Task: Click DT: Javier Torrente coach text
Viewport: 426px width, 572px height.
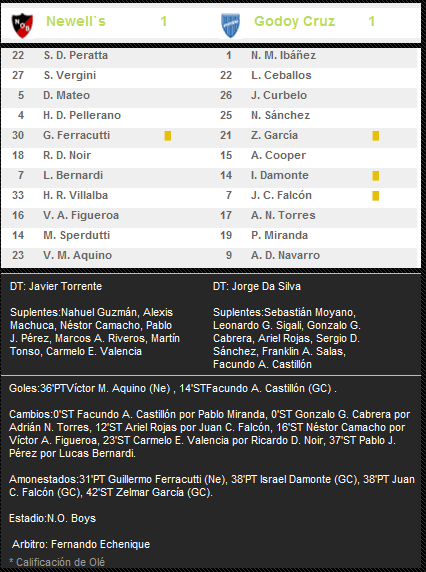Action: (56, 286)
